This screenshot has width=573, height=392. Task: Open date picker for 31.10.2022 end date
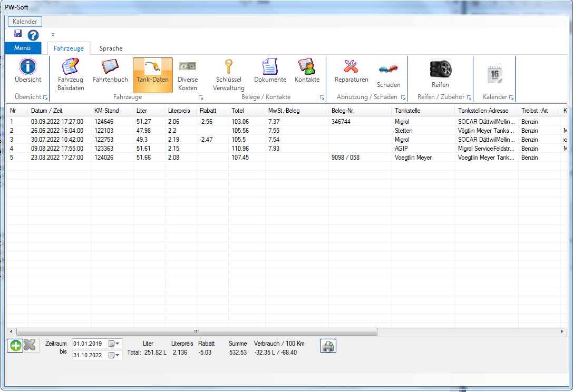click(114, 355)
